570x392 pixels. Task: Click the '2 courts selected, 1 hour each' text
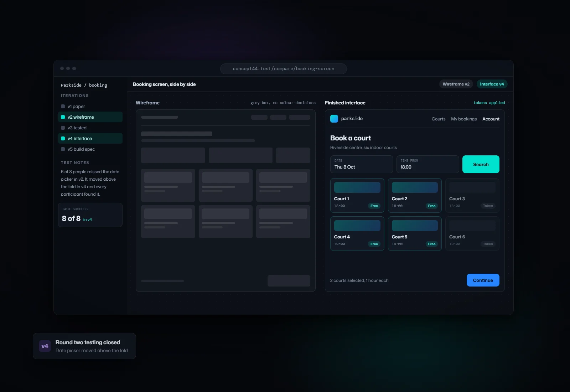click(x=359, y=280)
